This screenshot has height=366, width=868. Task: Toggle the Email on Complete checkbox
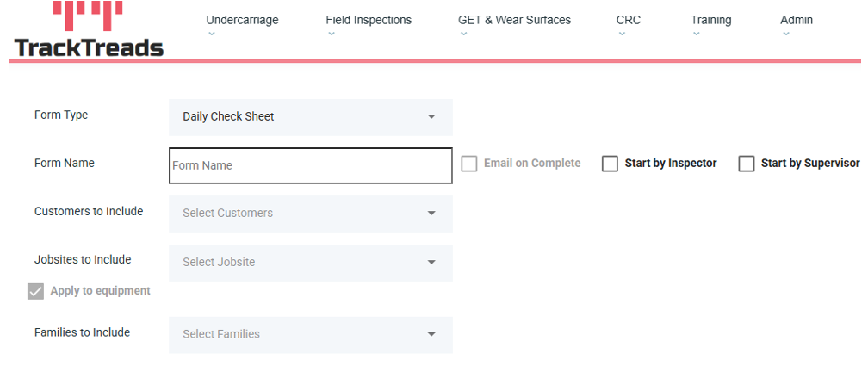coord(469,164)
